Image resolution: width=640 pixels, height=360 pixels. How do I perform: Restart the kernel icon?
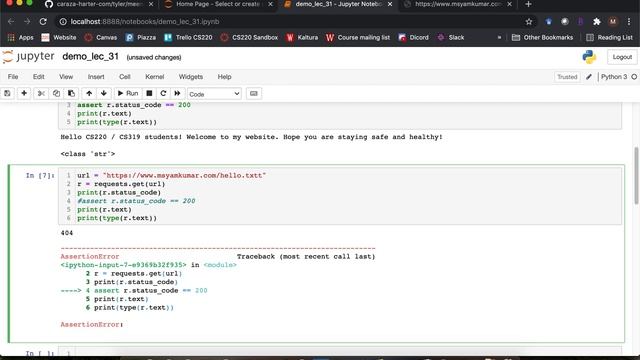(163, 93)
